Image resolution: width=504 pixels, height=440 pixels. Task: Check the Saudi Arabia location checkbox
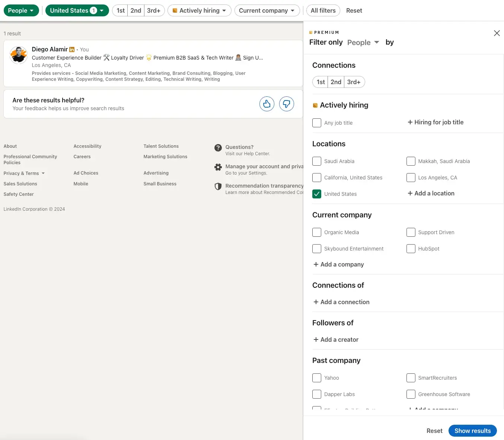click(x=317, y=161)
